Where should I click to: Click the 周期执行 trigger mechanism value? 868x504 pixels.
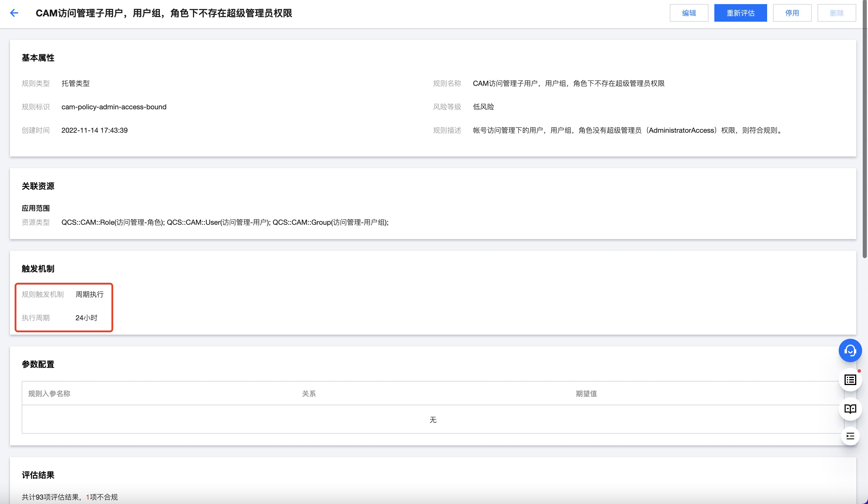point(89,294)
